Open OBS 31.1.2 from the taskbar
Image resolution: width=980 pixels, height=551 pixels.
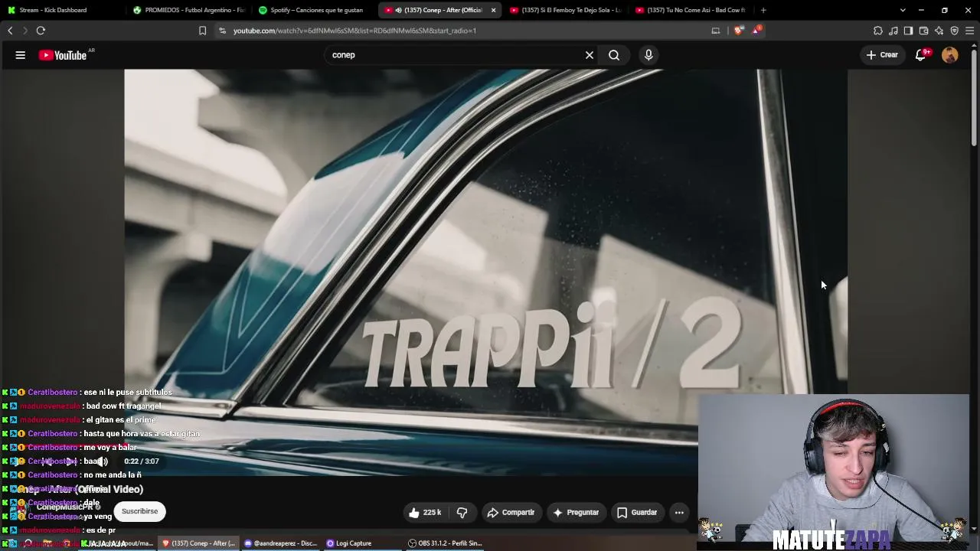[x=445, y=543]
